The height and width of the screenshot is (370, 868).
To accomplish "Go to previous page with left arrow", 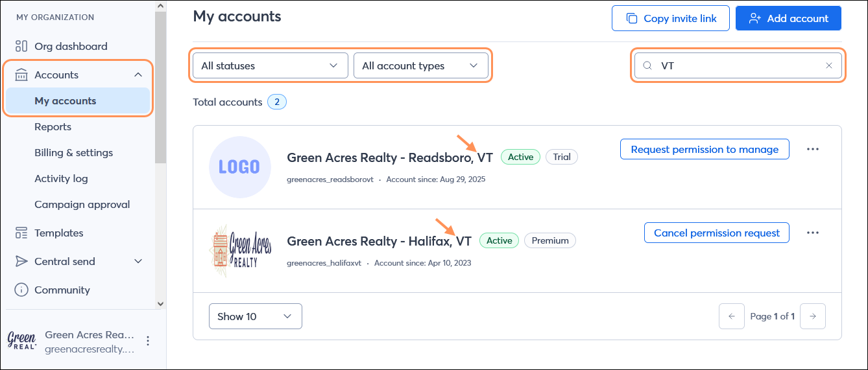I will point(732,316).
